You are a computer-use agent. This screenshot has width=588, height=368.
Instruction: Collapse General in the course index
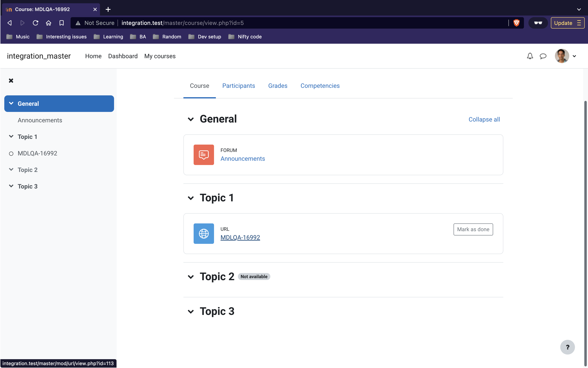point(11,103)
